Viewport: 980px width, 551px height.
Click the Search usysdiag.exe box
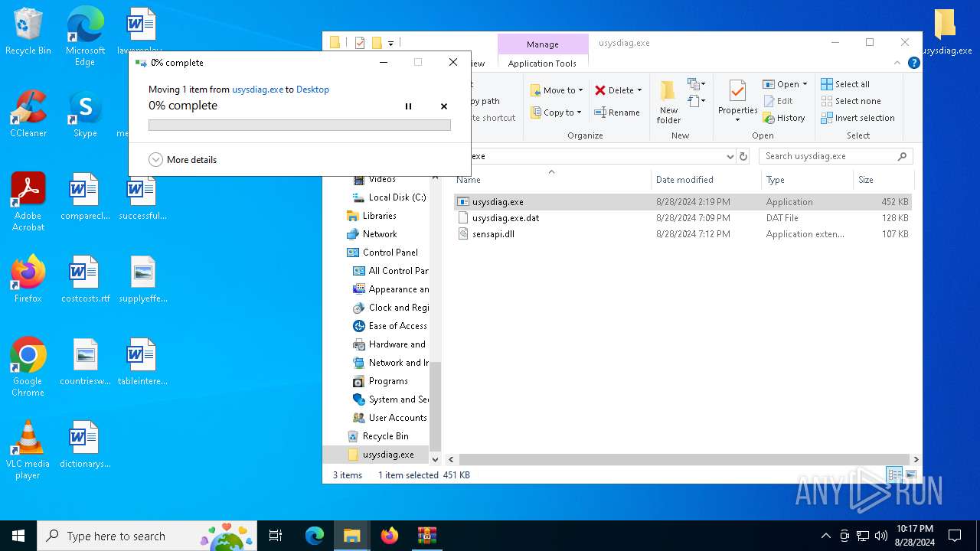click(x=836, y=156)
